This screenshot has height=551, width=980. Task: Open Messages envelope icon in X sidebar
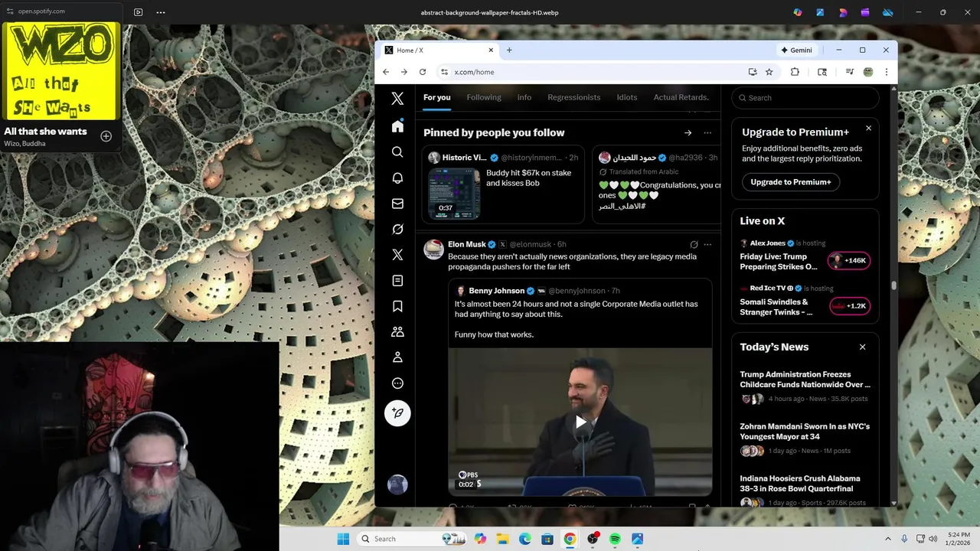(397, 204)
